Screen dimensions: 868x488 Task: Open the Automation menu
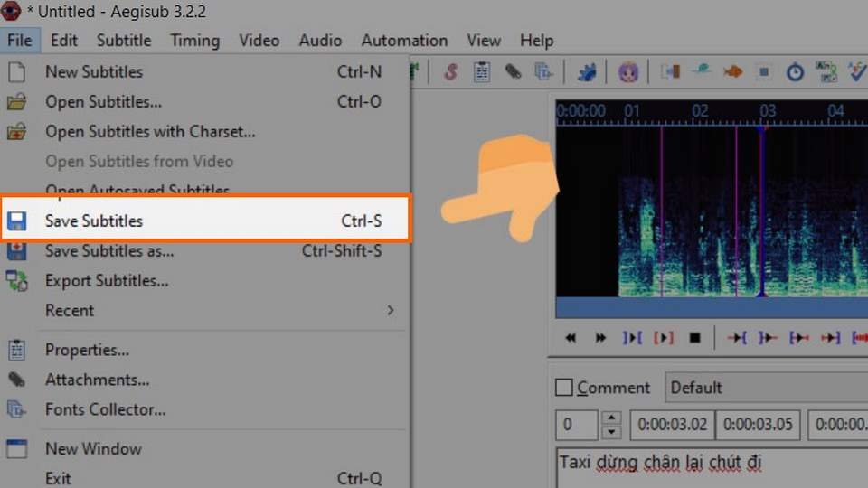[404, 41]
